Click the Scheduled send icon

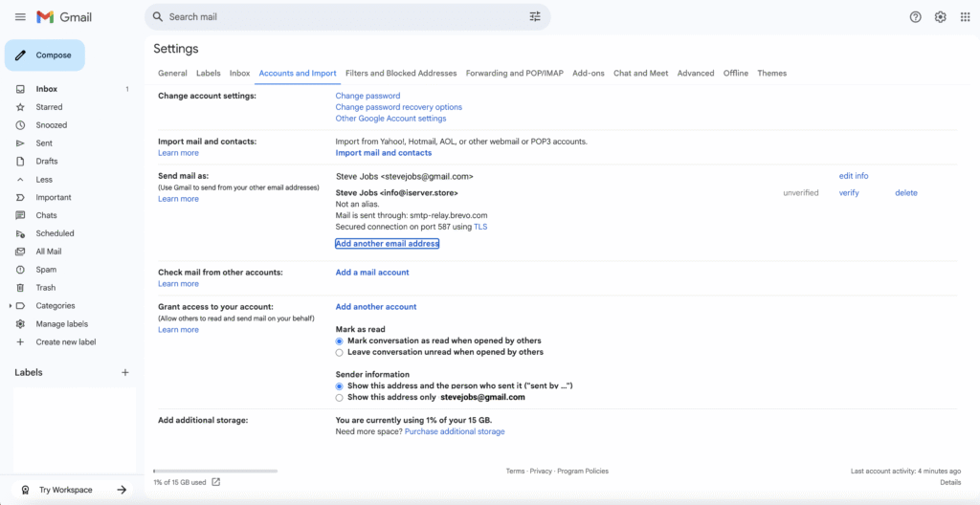[x=20, y=233]
